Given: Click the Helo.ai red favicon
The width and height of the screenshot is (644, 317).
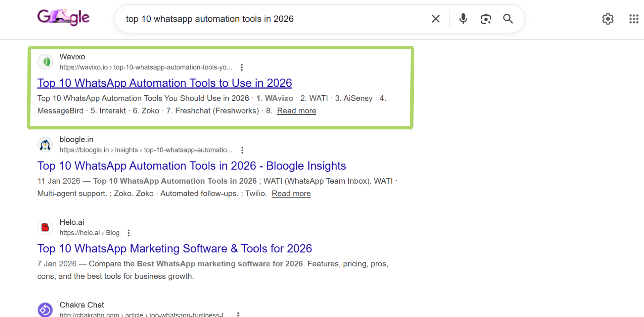Looking at the screenshot, I should 45,227.
